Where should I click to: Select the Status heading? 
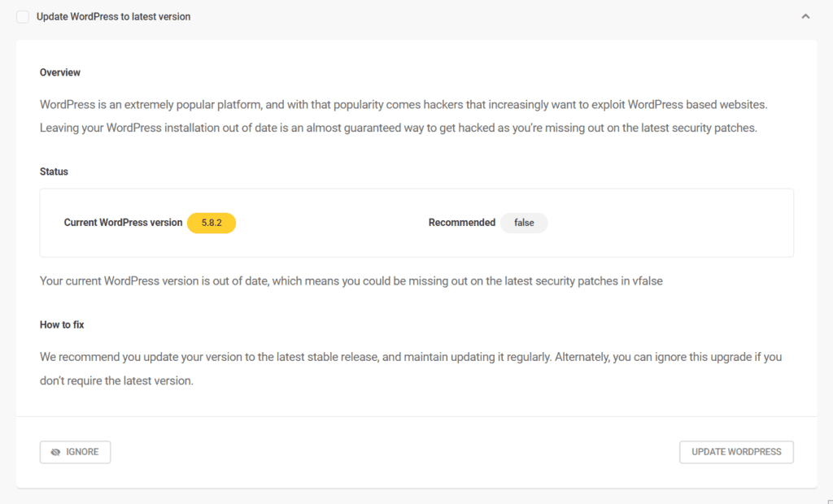[x=55, y=172]
